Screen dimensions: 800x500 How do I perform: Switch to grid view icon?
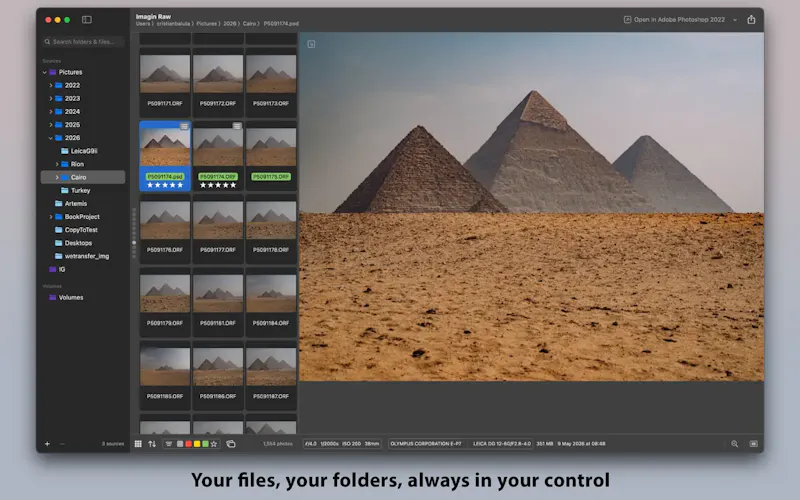(138, 444)
